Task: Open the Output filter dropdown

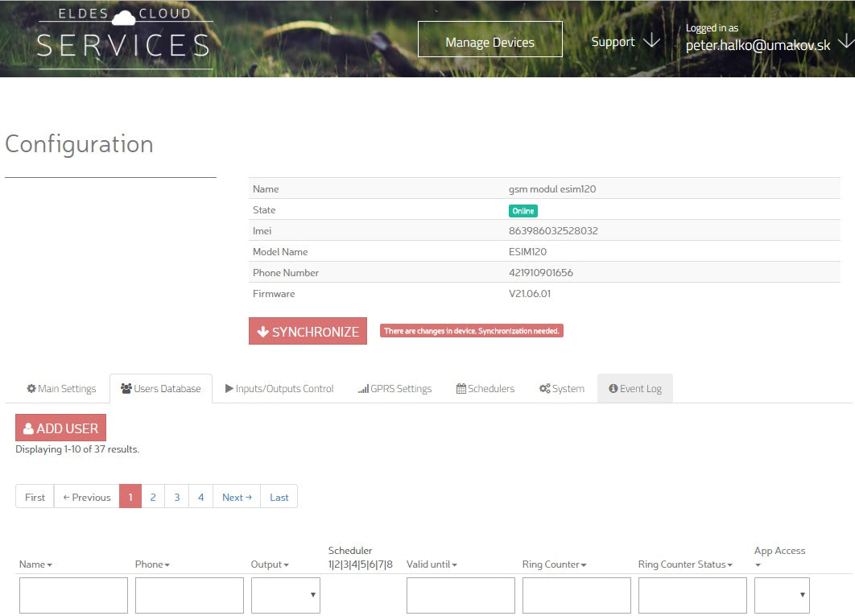Action: [286, 595]
